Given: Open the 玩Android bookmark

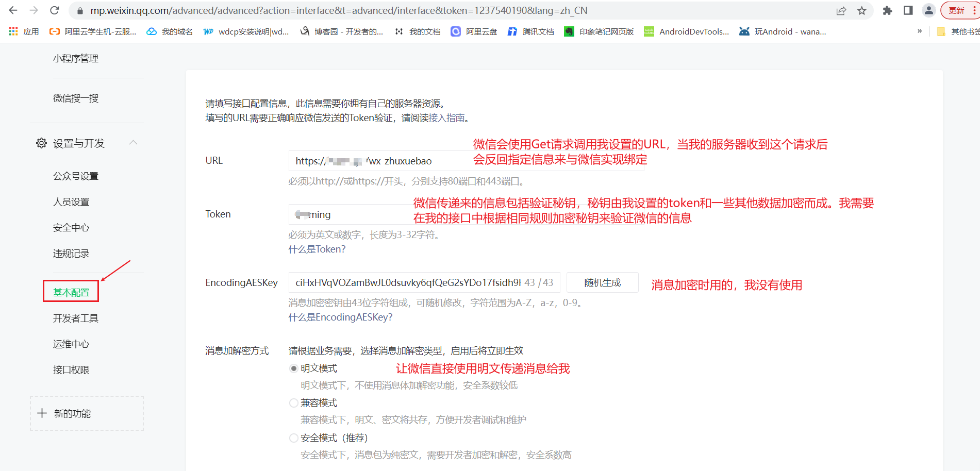Looking at the screenshot, I should tap(782, 31).
